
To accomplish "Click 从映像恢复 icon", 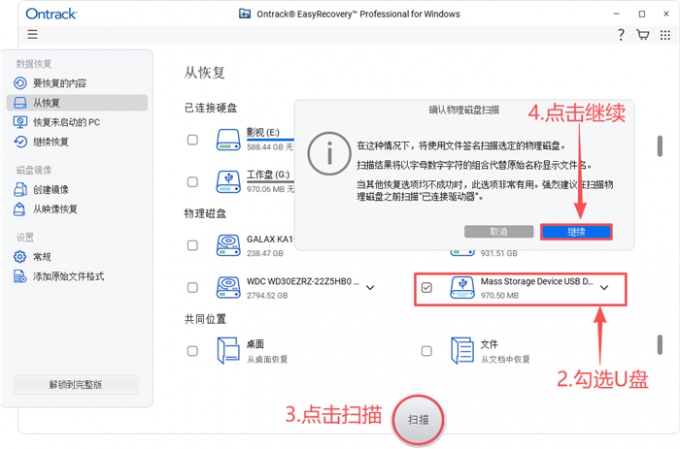I will [20, 209].
